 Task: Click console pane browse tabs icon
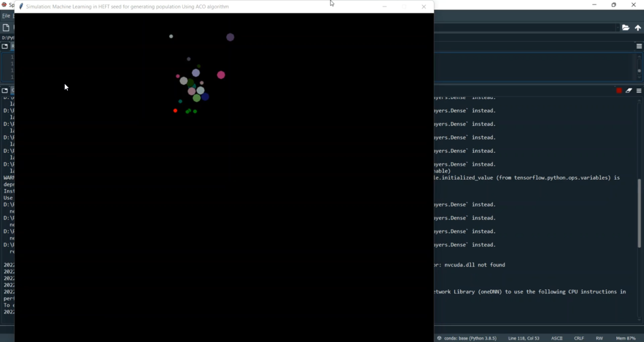pos(5,91)
